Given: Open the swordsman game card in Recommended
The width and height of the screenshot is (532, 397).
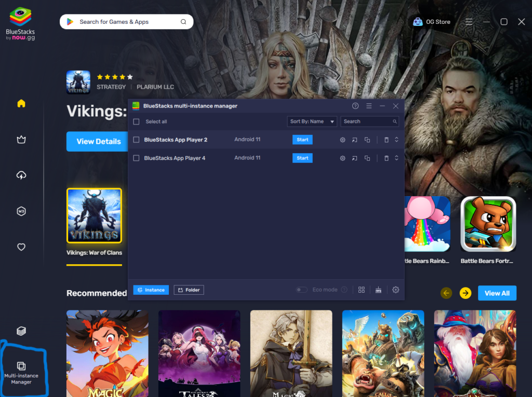Looking at the screenshot, I should [291, 353].
